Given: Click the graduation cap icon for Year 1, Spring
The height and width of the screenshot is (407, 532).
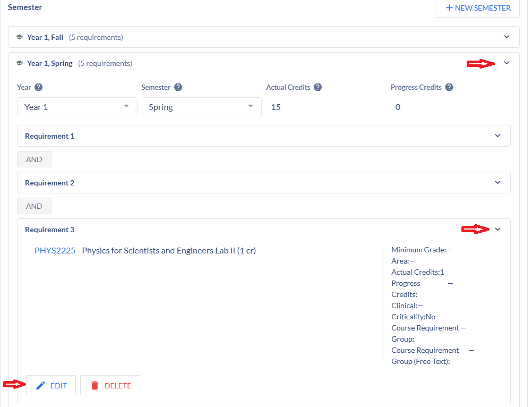Looking at the screenshot, I should 20,63.
